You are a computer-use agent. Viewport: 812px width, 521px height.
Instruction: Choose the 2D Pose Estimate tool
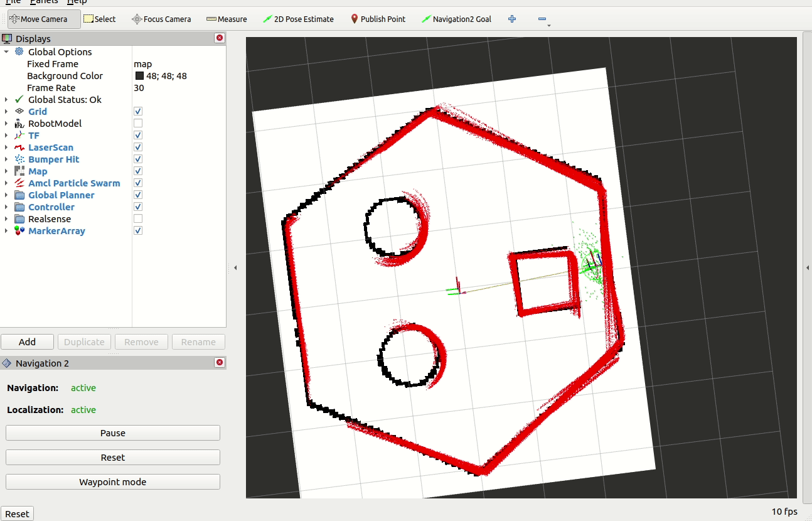click(x=298, y=19)
